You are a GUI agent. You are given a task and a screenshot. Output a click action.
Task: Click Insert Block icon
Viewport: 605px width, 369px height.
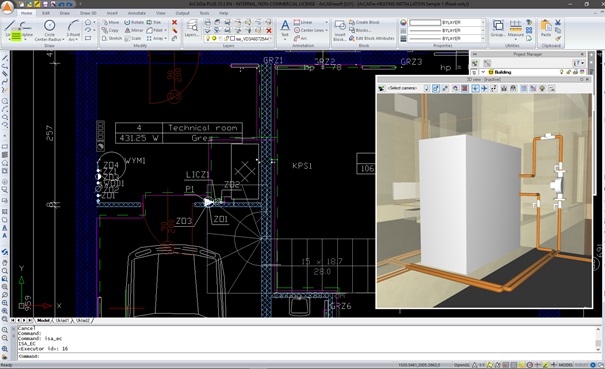[x=340, y=30]
